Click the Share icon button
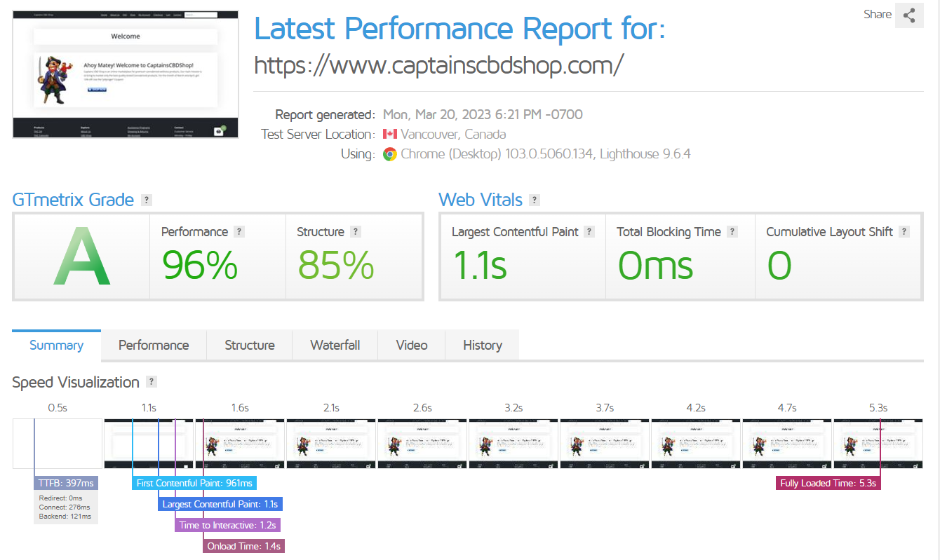The image size is (940, 560). coord(909,15)
